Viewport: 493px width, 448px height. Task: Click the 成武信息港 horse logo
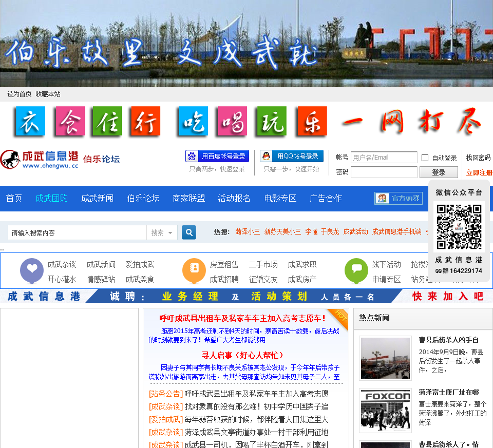[40, 159]
